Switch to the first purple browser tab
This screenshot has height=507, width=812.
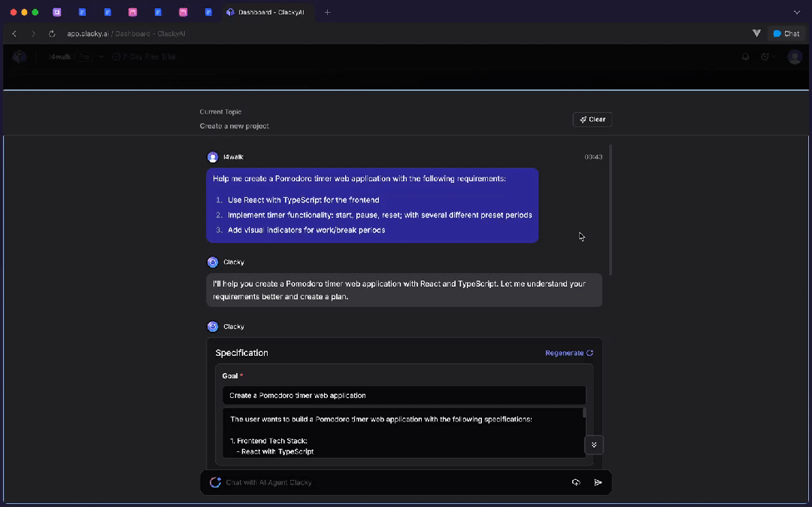[57, 13]
